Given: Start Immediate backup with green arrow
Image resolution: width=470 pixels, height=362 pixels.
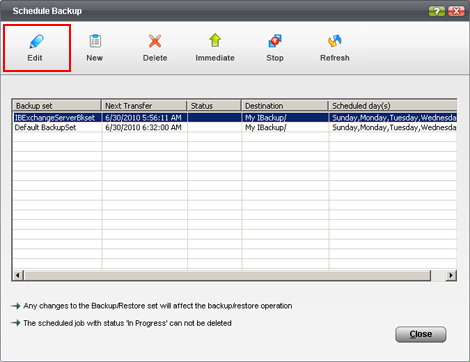Looking at the screenshot, I should click(x=215, y=40).
